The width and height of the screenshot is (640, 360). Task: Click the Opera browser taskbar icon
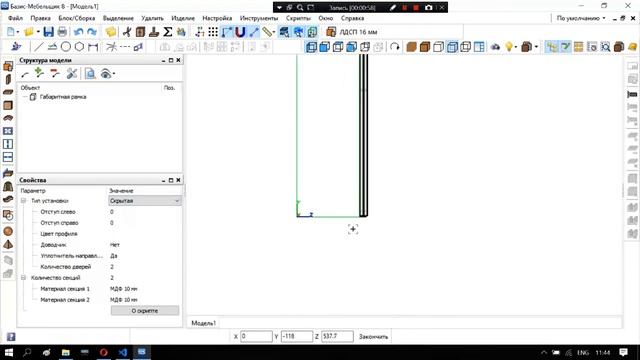pos(104,352)
